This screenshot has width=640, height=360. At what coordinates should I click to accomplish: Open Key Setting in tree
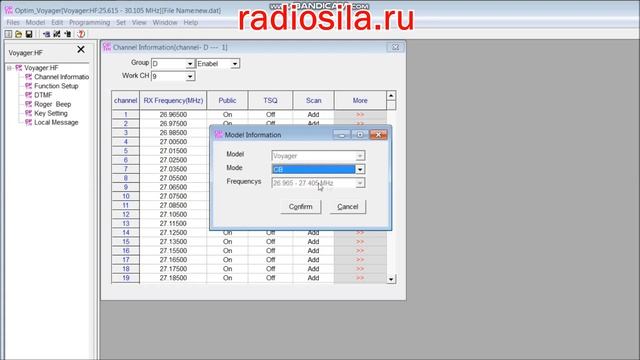[51, 113]
